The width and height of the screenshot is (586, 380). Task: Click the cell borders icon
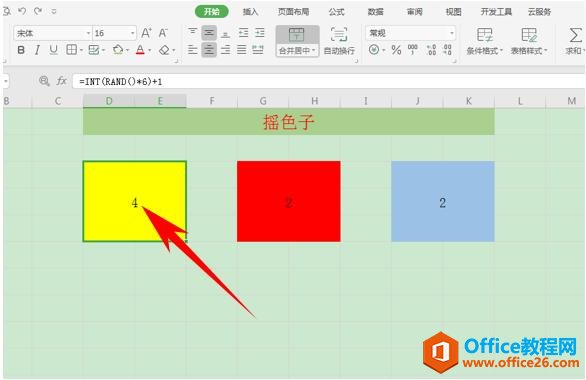click(x=71, y=49)
